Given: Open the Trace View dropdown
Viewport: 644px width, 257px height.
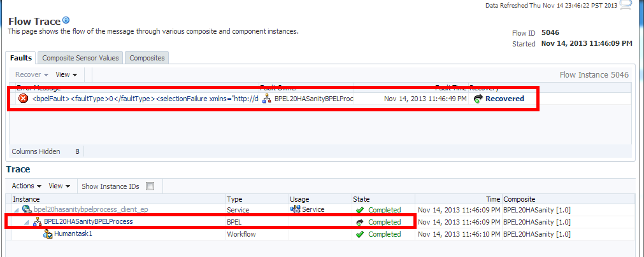Looking at the screenshot, I should coord(59,186).
